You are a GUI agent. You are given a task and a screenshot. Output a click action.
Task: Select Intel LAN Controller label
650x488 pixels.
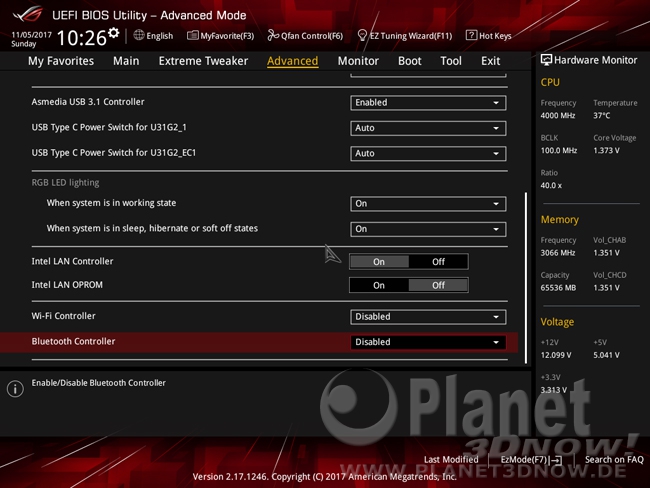tap(72, 261)
